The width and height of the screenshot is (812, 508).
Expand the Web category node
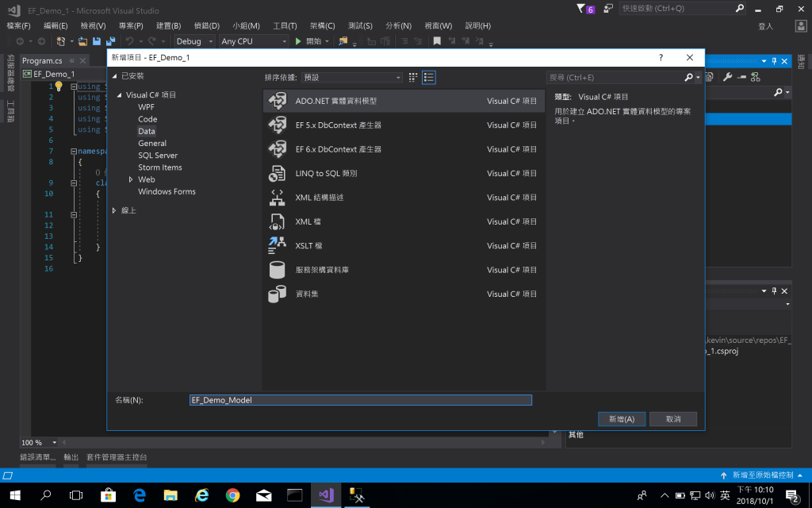[131, 179]
